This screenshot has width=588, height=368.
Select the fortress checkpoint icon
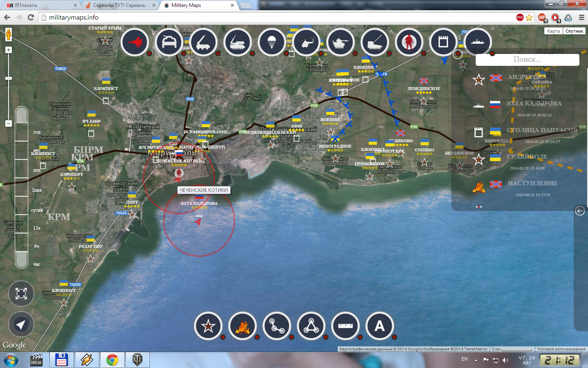point(443,42)
